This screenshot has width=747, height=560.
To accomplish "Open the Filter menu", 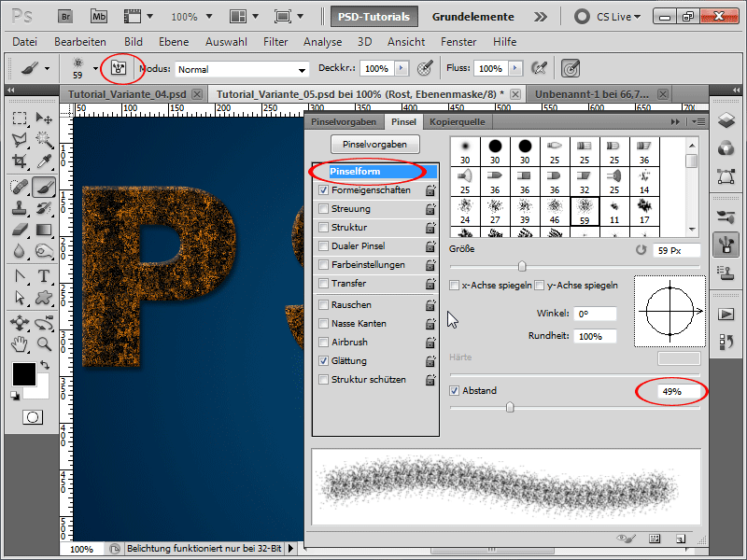I will [x=275, y=42].
